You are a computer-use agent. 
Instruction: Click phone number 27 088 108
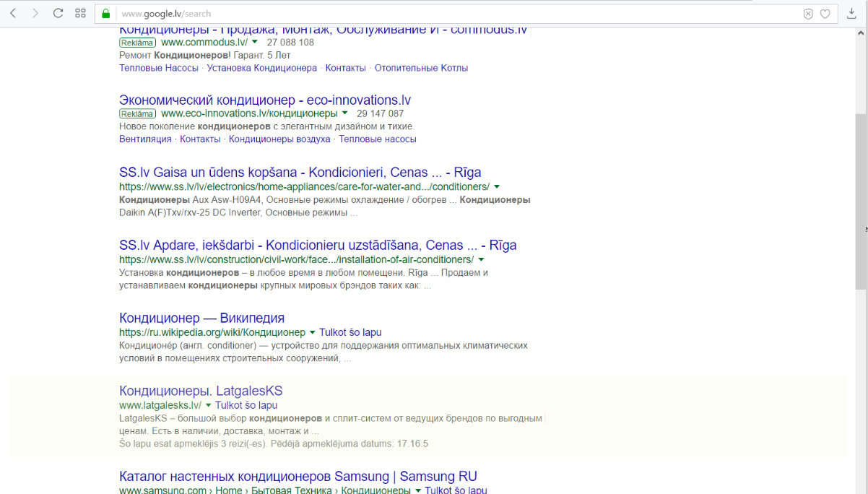[x=290, y=43]
